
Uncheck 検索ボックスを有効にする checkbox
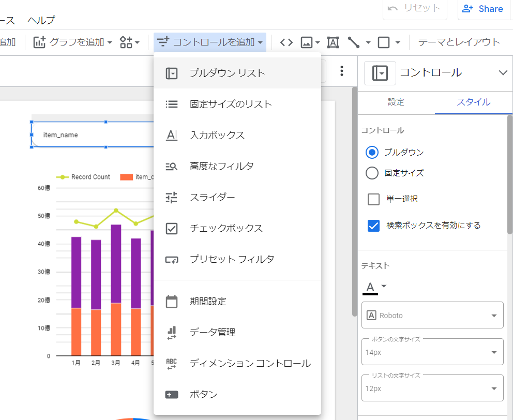(x=373, y=226)
